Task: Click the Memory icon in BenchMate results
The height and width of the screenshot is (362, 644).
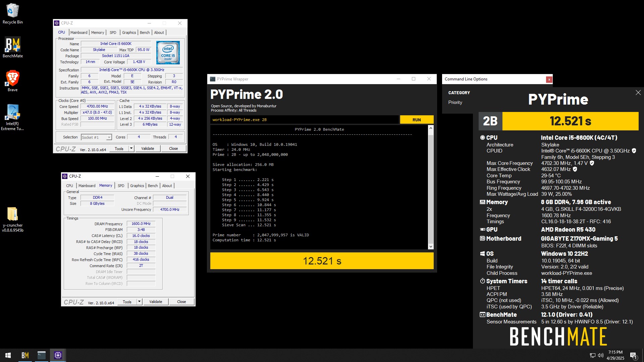Action: (482, 202)
